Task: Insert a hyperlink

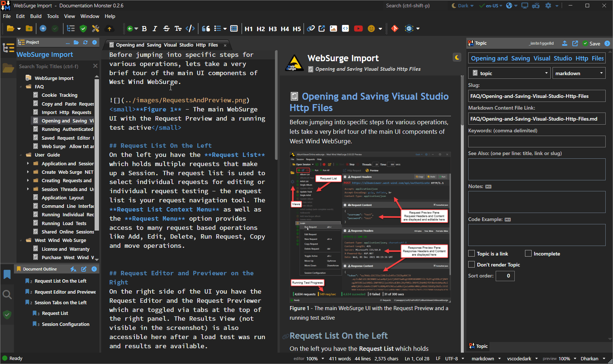Action: click(x=311, y=28)
